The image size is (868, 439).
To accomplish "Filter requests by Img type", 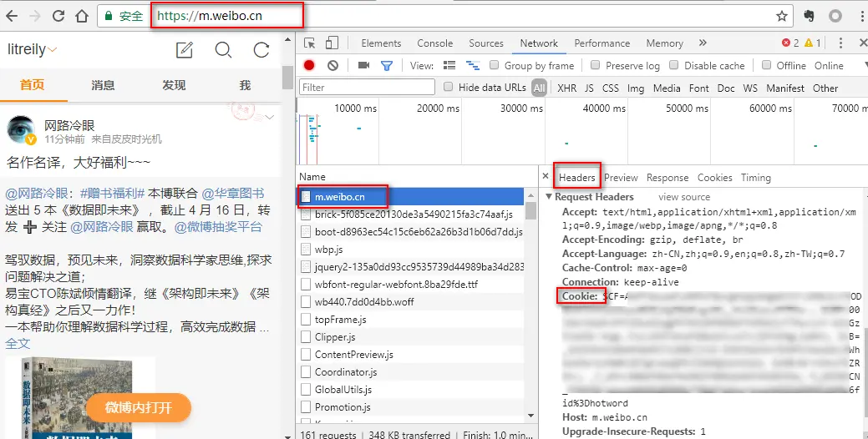I will [636, 88].
